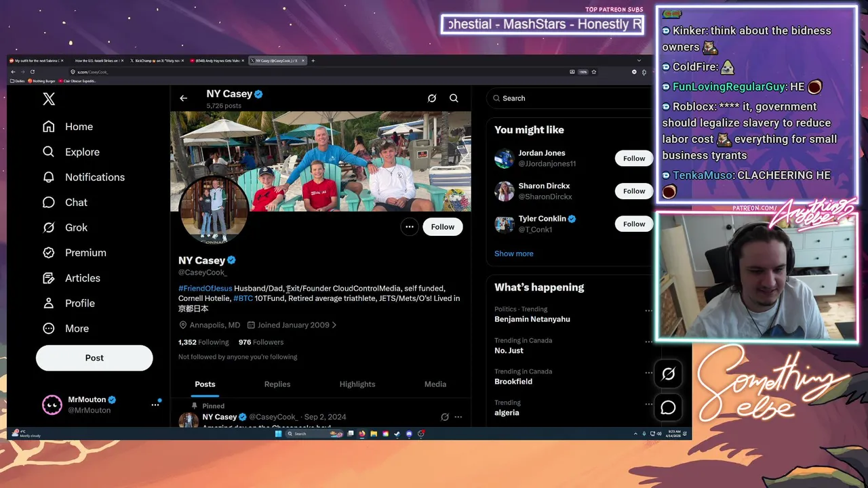Click Show more under You might like

514,253
